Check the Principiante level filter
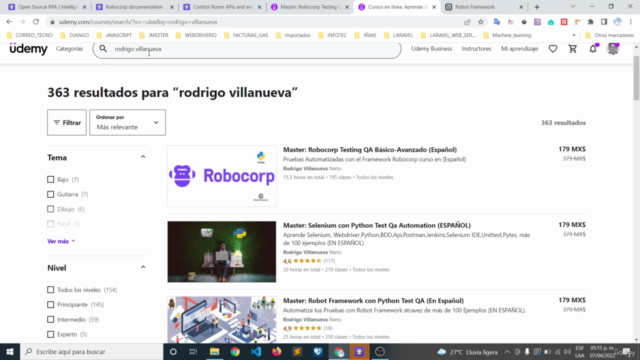Screen dimensions: 640x360 pyautogui.click(x=51, y=304)
